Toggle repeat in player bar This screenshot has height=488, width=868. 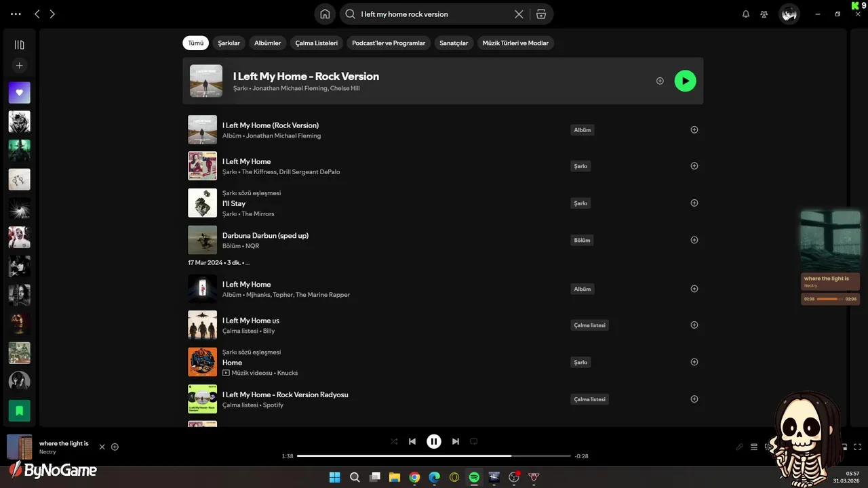(x=474, y=441)
